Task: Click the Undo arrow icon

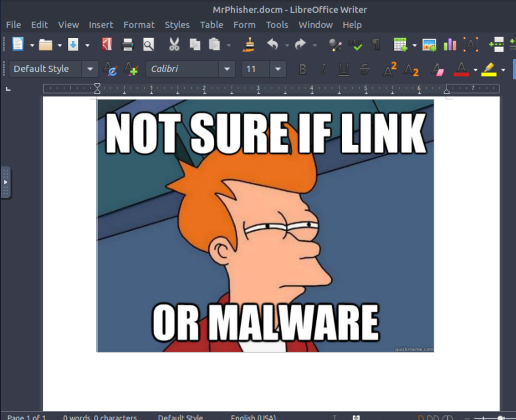Action: pos(272,45)
